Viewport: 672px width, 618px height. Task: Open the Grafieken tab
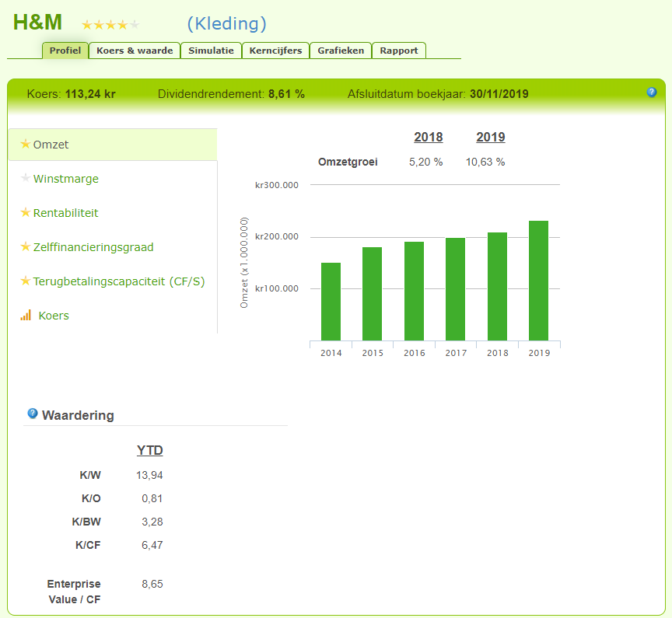pyautogui.click(x=341, y=51)
